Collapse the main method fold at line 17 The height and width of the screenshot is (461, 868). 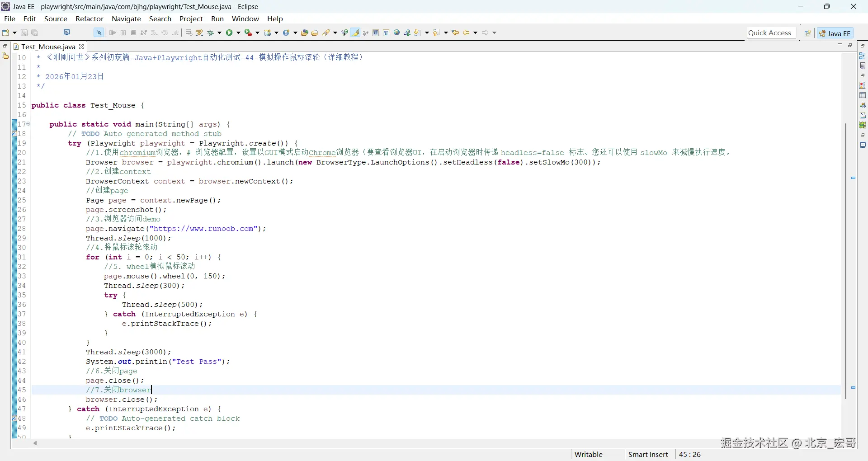[28, 124]
